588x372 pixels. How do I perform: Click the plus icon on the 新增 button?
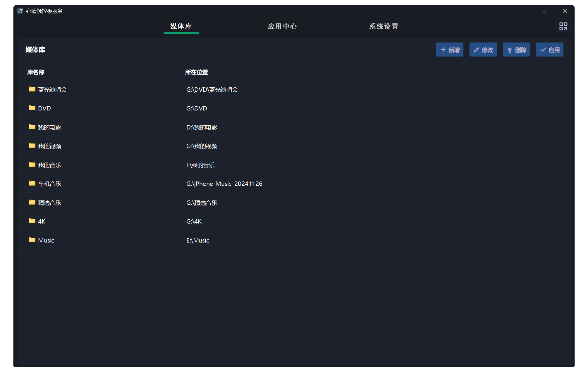(x=443, y=49)
